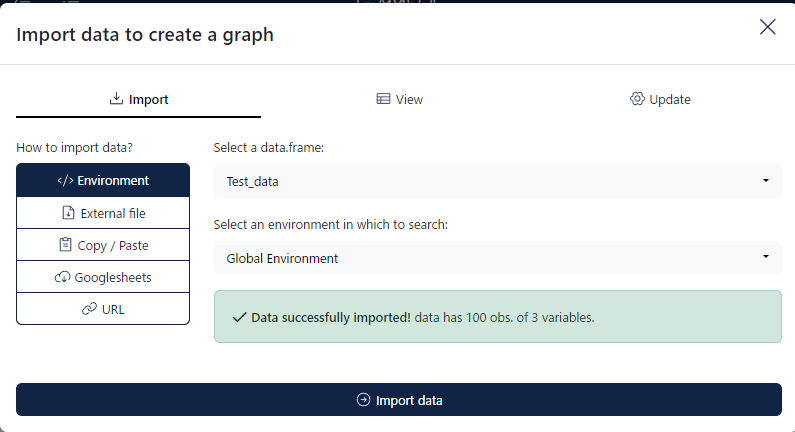Click the circled arrow icon in Import data
The image size is (795, 432).
(364, 400)
